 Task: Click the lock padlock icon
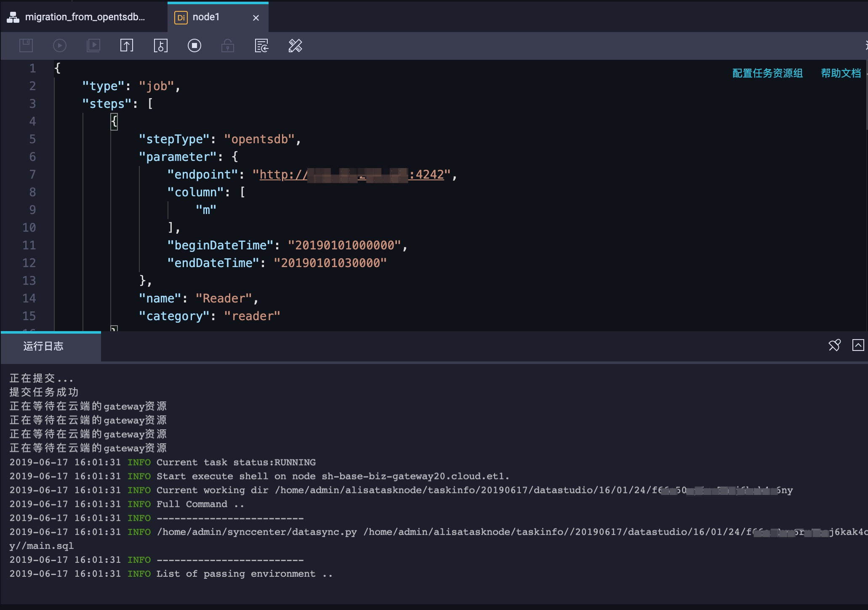click(x=228, y=45)
